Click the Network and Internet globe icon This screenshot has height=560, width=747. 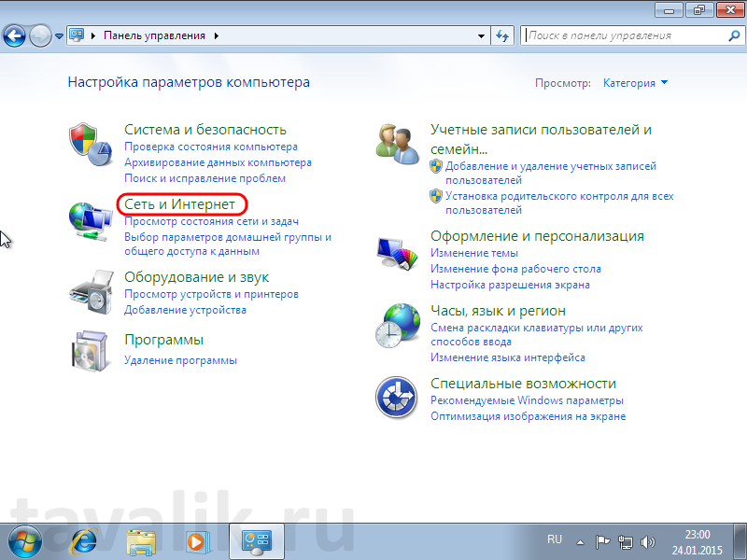91,222
